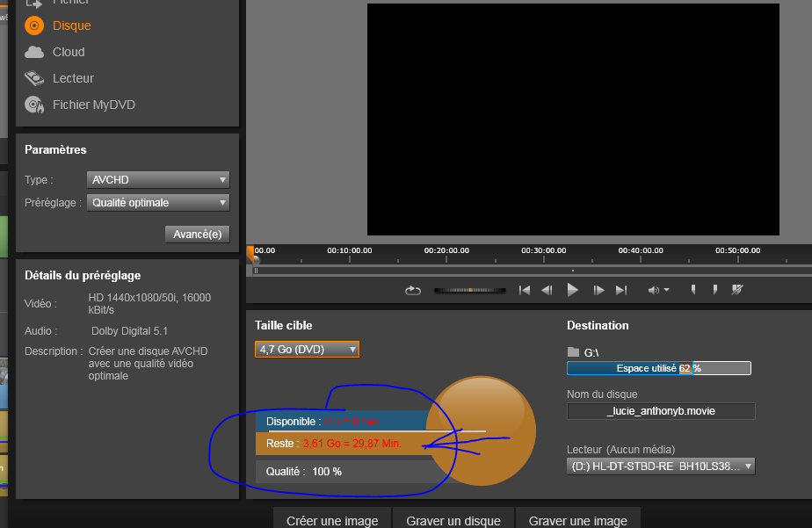The image size is (812, 528).
Task: Click the Fichier MyDVD disc icon
Action: (34, 105)
